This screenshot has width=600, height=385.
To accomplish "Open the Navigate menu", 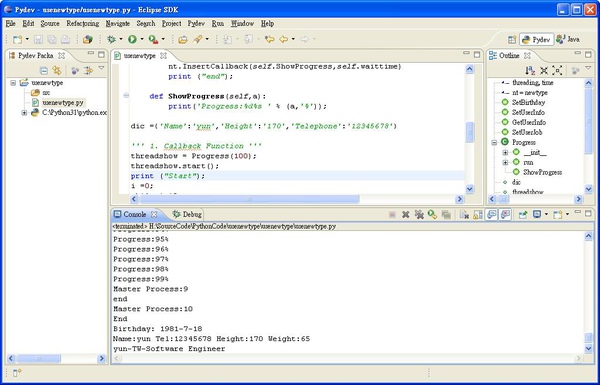I will [x=118, y=23].
